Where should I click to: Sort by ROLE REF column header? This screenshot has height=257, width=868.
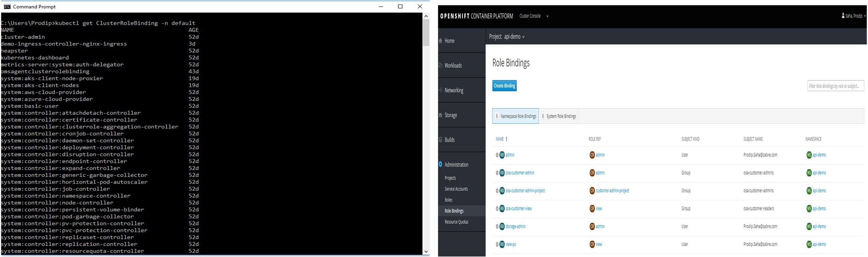point(595,139)
